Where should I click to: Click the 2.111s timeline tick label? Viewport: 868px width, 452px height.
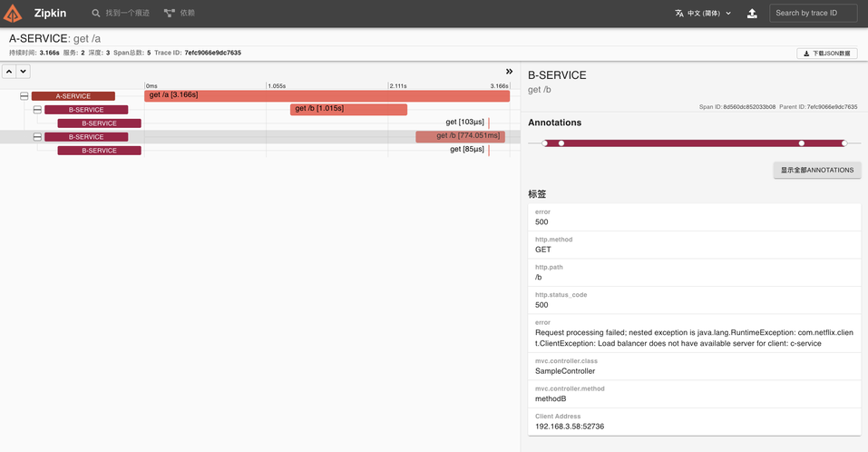[x=398, y=86]
